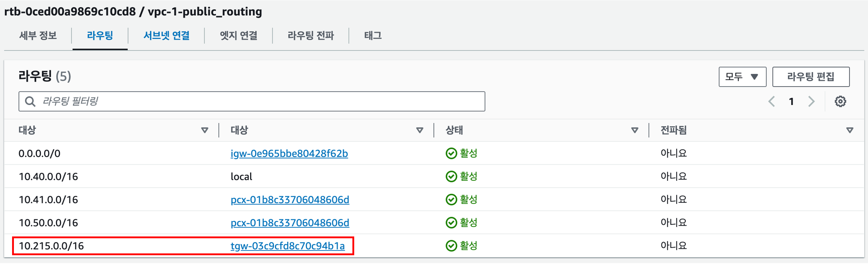Click active status icon in 10.50.0.0/16 row
Viewport: 868px width, 264px height.
451,223
